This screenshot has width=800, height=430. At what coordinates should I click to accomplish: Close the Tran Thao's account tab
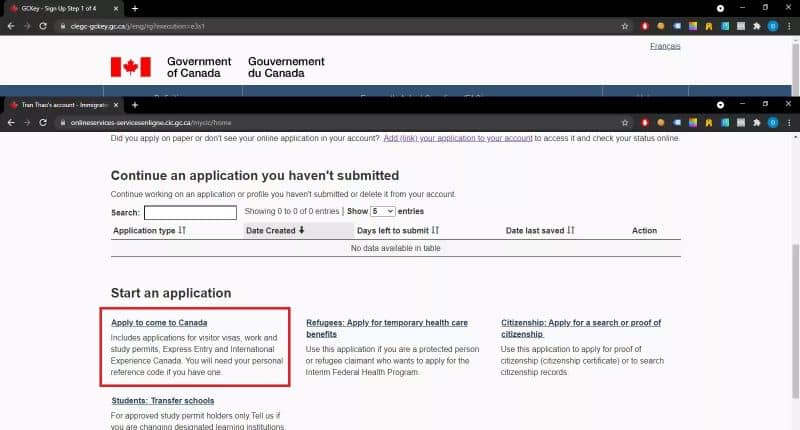116,105
